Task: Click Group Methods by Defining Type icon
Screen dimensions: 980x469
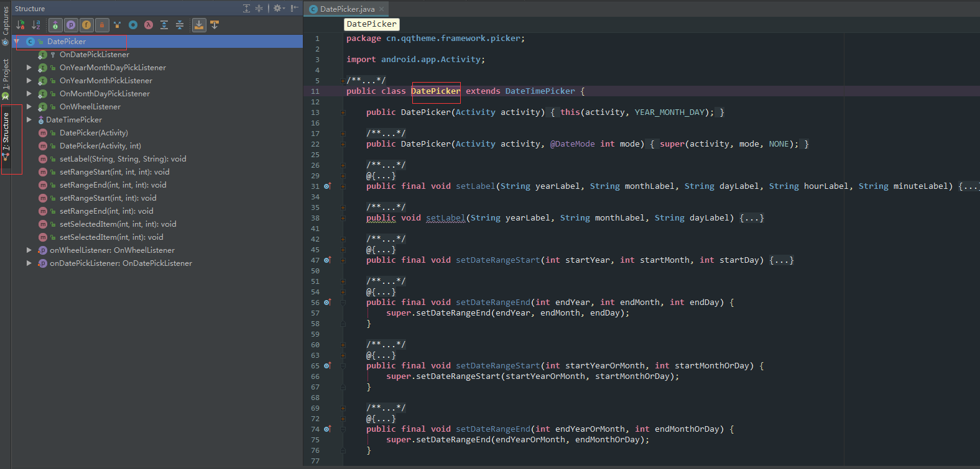Action: [118, 25]
